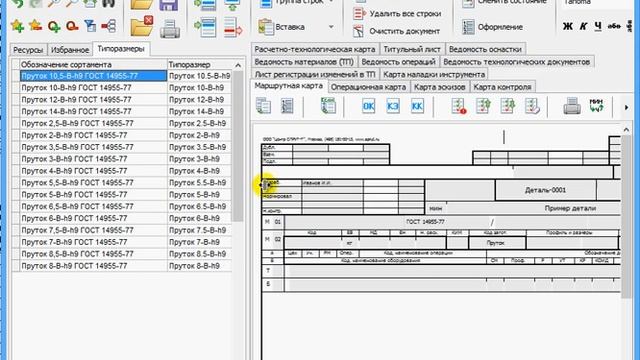Click the Обозначение сортамента column header
The width and height of the screenshot is (640, 360).
coord(93,64)
